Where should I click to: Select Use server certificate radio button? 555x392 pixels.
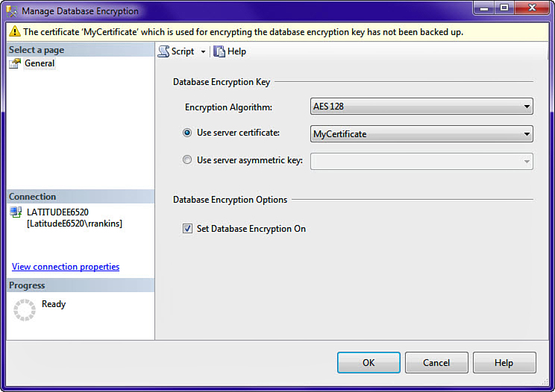[x=187, y=133]
